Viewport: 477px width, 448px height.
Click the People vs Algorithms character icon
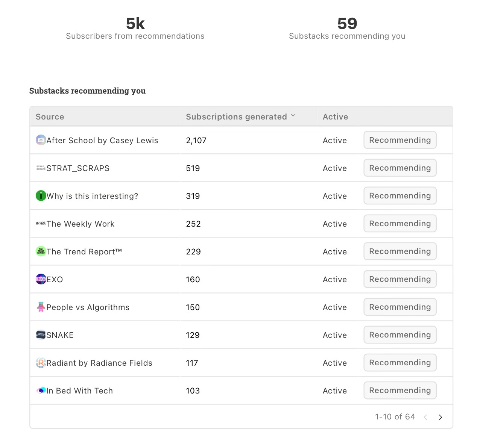click(41, 307)
